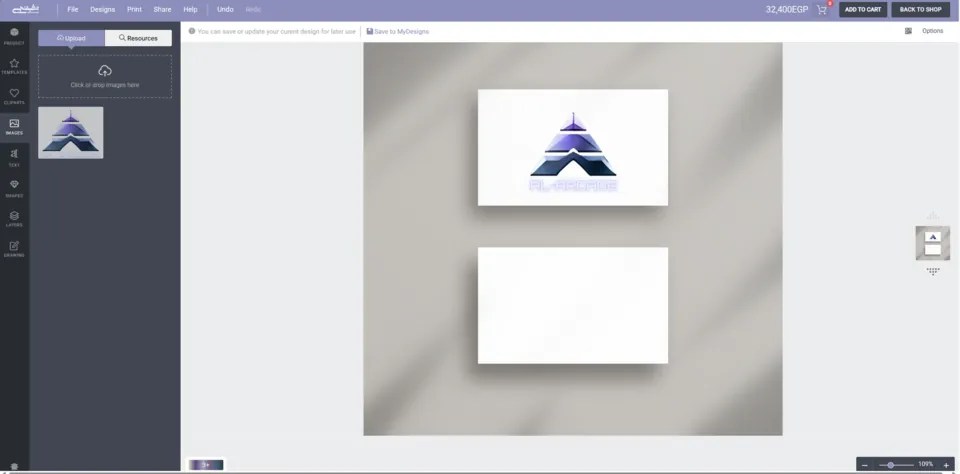Select the Images sidebar tool
This screenshot has width=960, height=474.
coord(14,127)
